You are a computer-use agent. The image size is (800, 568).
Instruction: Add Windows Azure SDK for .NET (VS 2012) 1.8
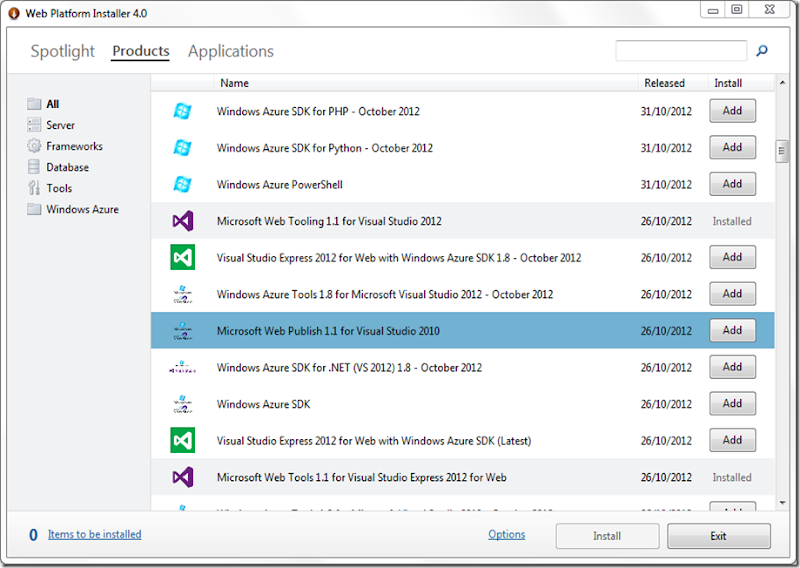732,367
